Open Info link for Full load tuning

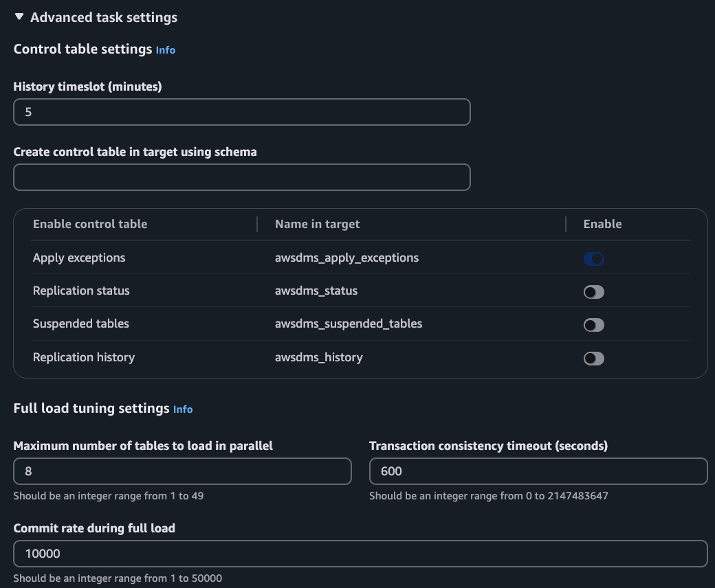[183, 409]
